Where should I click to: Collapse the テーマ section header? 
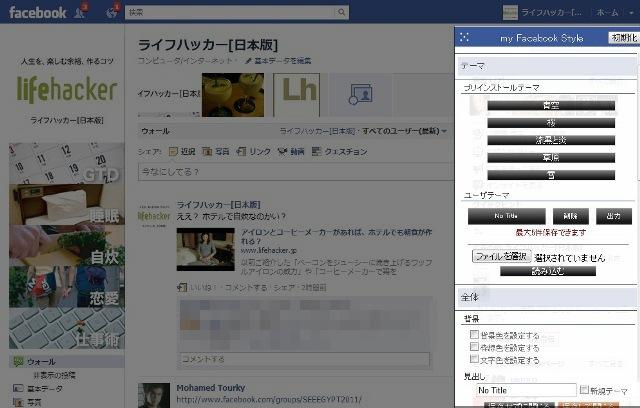545,66
